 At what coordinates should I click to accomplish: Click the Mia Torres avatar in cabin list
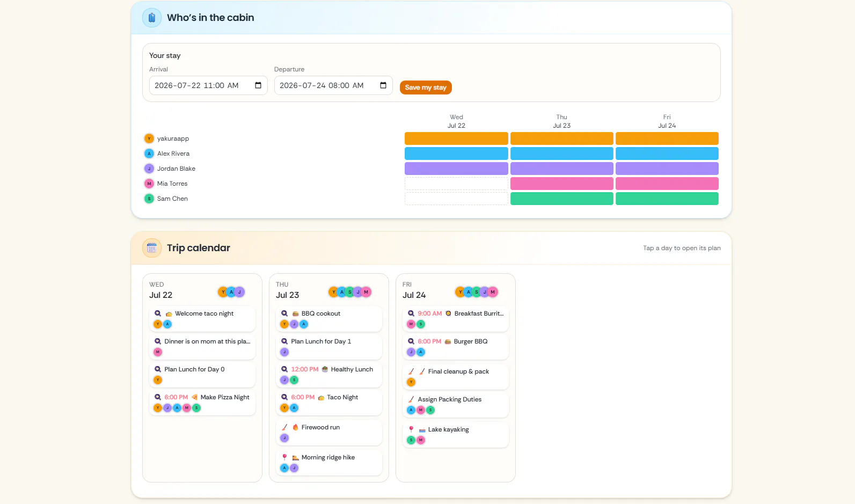(149, 184)
